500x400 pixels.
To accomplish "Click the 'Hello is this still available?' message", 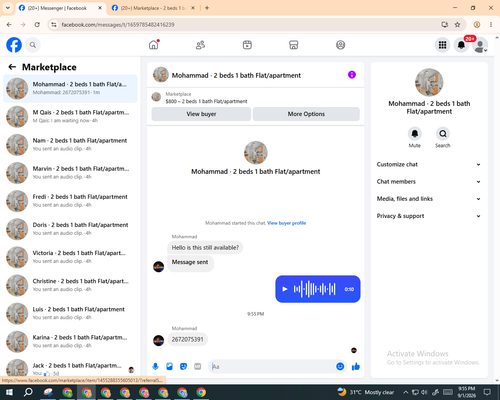I will [205, 248].
